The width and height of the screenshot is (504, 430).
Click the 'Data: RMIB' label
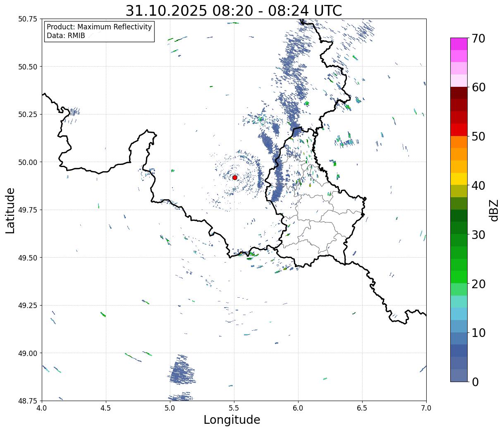pyautogui.click(x=66, y=36)
